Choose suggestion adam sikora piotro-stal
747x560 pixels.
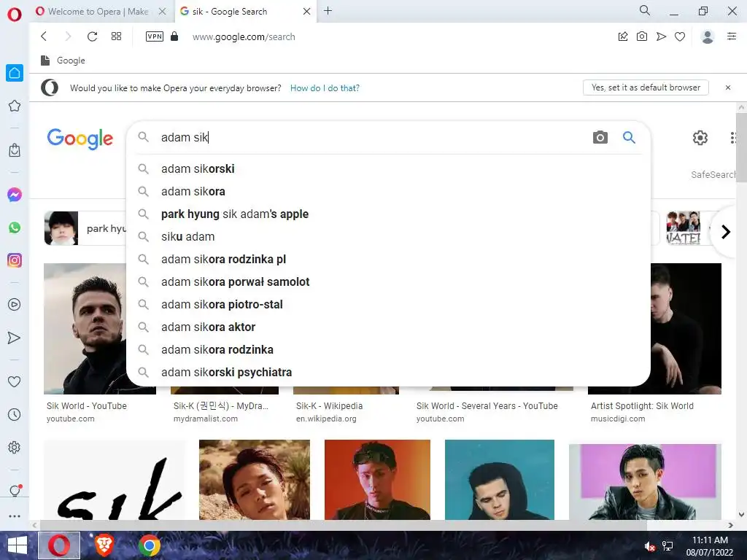pyautogui.click(x=388, y=304)
